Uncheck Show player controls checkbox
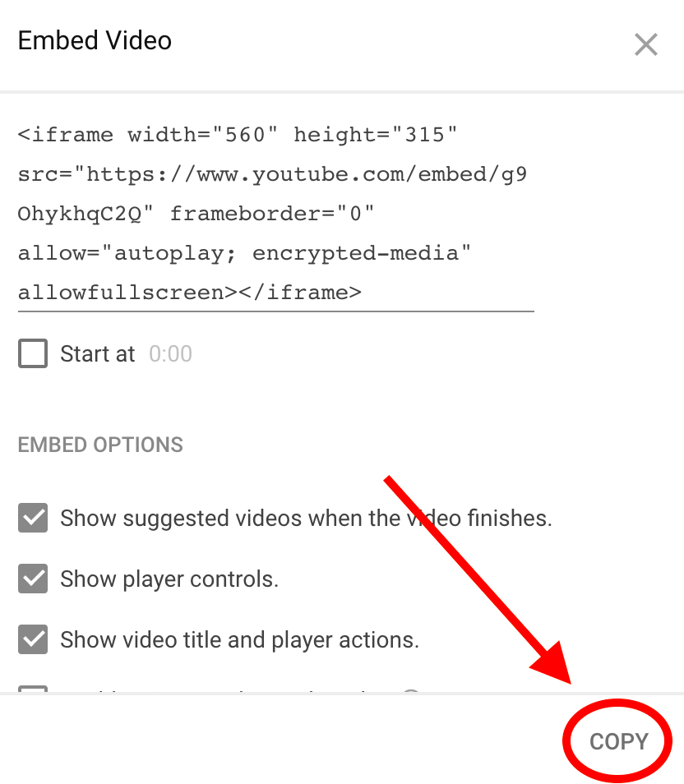This screenshot has height=784, width=684. [x=33, y=579]
